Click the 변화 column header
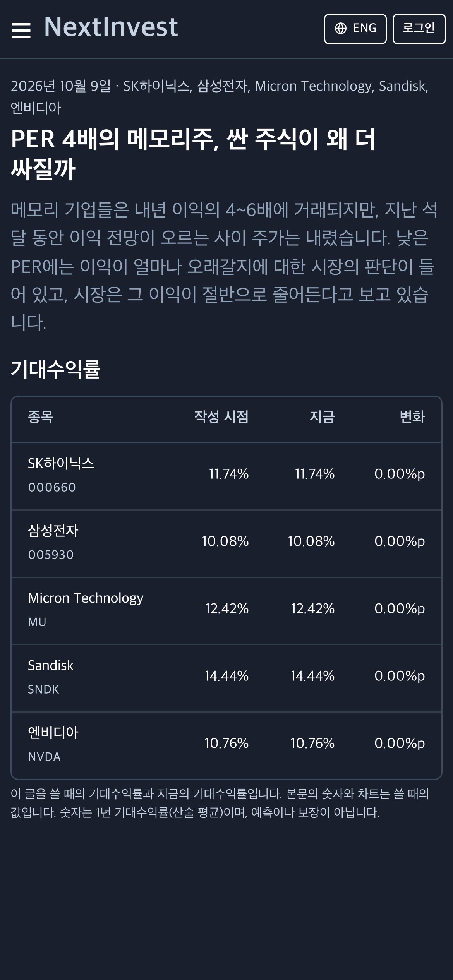 [412, 417]
